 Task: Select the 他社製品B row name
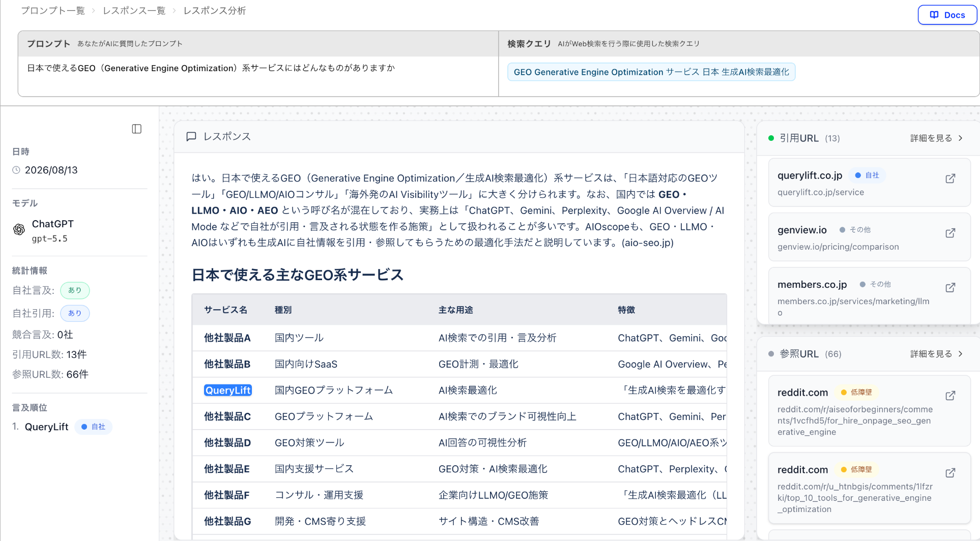tap(227, 364)
